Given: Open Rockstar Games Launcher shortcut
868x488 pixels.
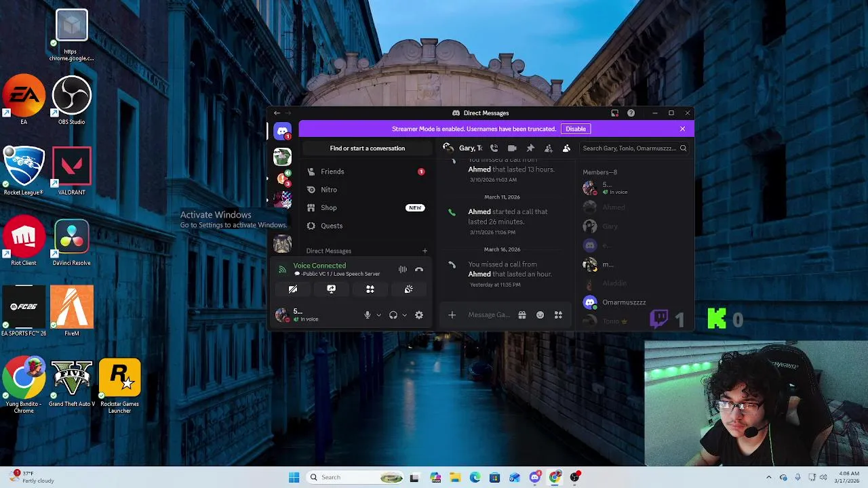Looking at the screenshot, I should 119,386.
